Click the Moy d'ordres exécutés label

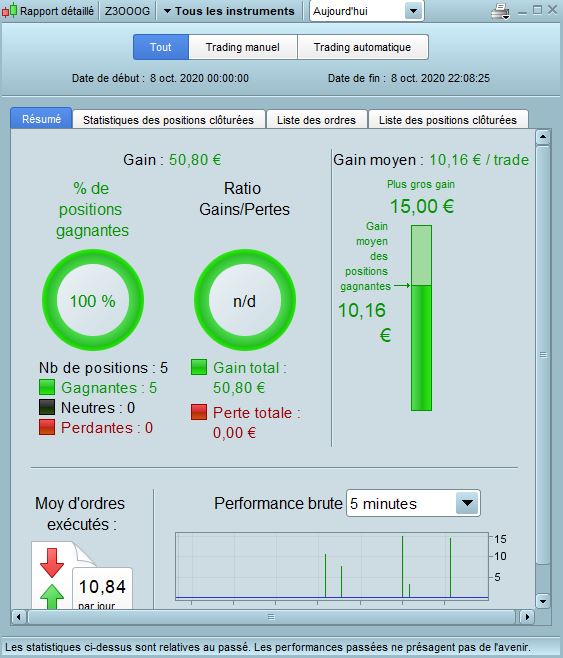[80, 514]
